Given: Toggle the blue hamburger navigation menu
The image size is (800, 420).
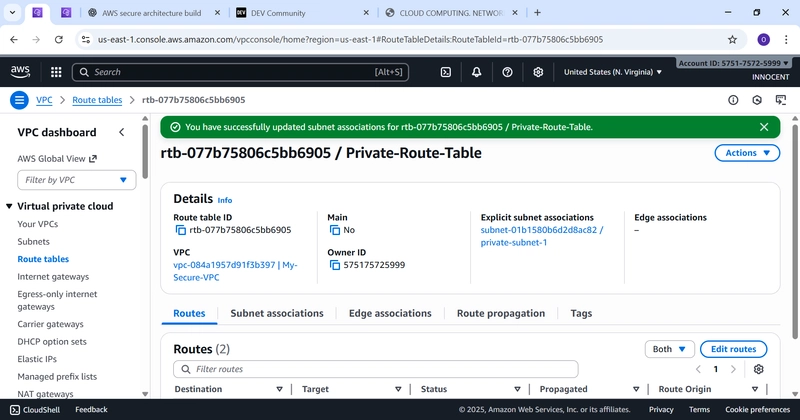Looking at the screenshot, I should point(19,100).
